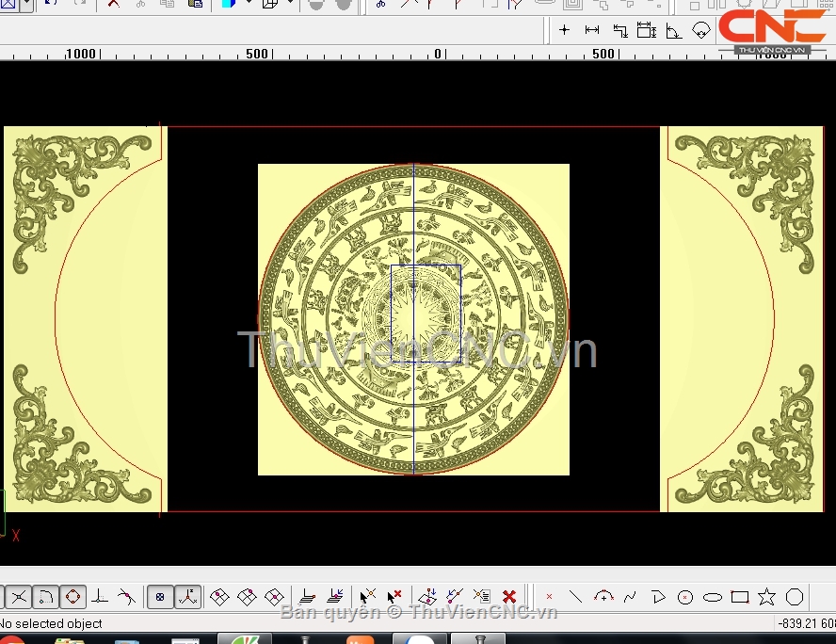Open the dropdown arrow at top-left toolbar

(25, 4)
